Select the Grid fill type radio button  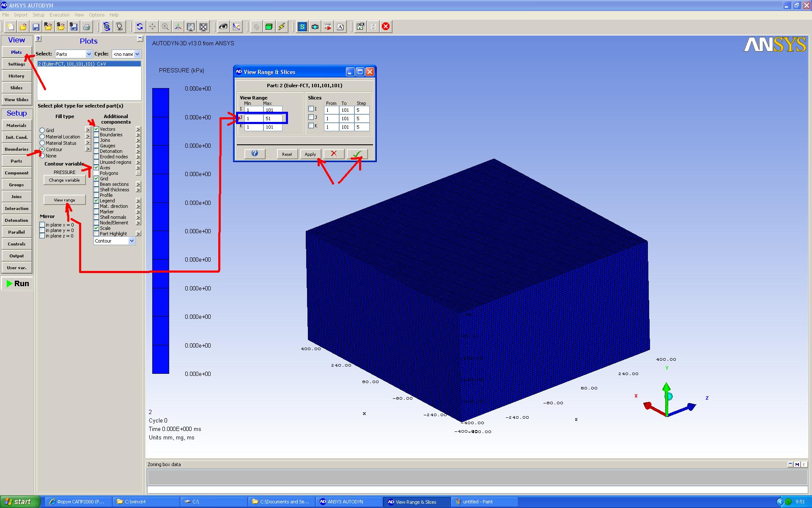[42, 130]
